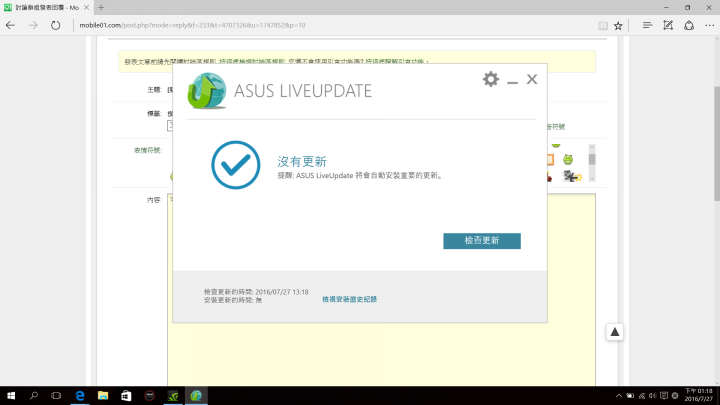Open Action Center notifications
Screen dimensions: 720x405
pyautogui.click(x=664, y=395)
